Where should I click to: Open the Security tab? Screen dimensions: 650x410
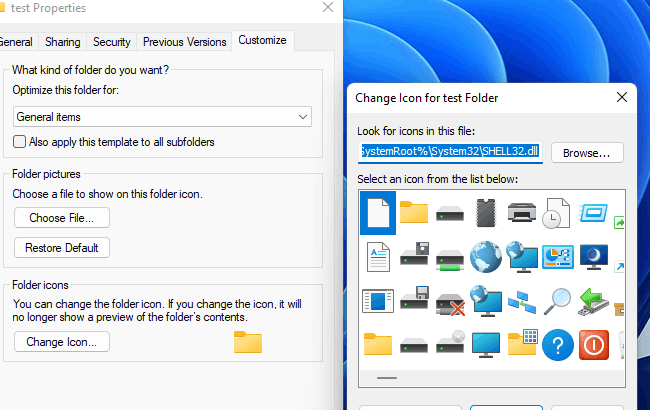click(x=112, y=42)
